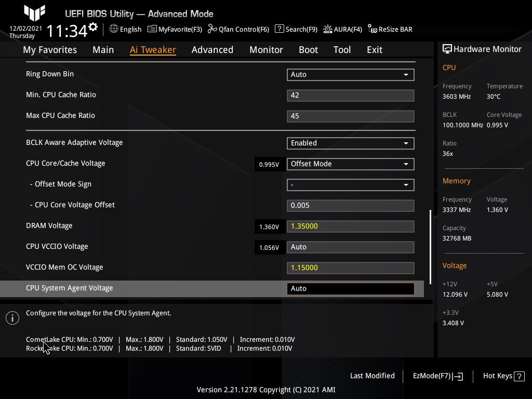The height and width of the screenshot is (399, 532).
Task: Click the 3603 MHz CPU frequency value
Action: pyautogui.click(x=457, y=96)
